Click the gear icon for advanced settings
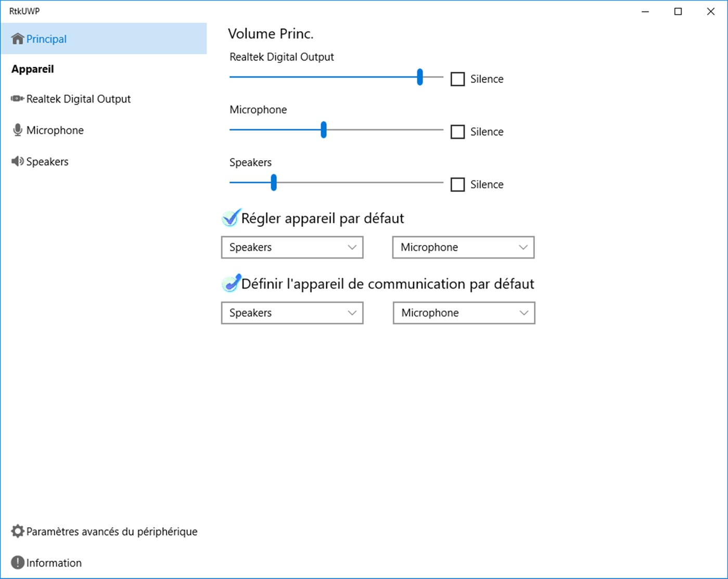 click(x=18, y=531)
